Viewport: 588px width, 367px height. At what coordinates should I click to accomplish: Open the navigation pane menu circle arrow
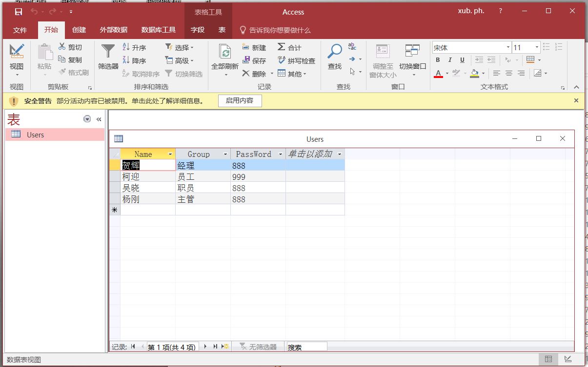coord(87,119)
